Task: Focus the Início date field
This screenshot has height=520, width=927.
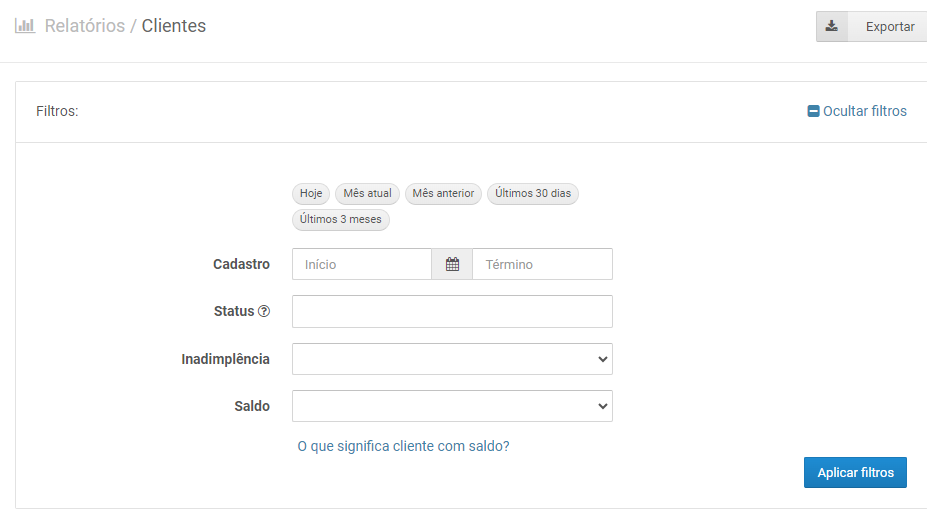Action: [x=362, y=264]
